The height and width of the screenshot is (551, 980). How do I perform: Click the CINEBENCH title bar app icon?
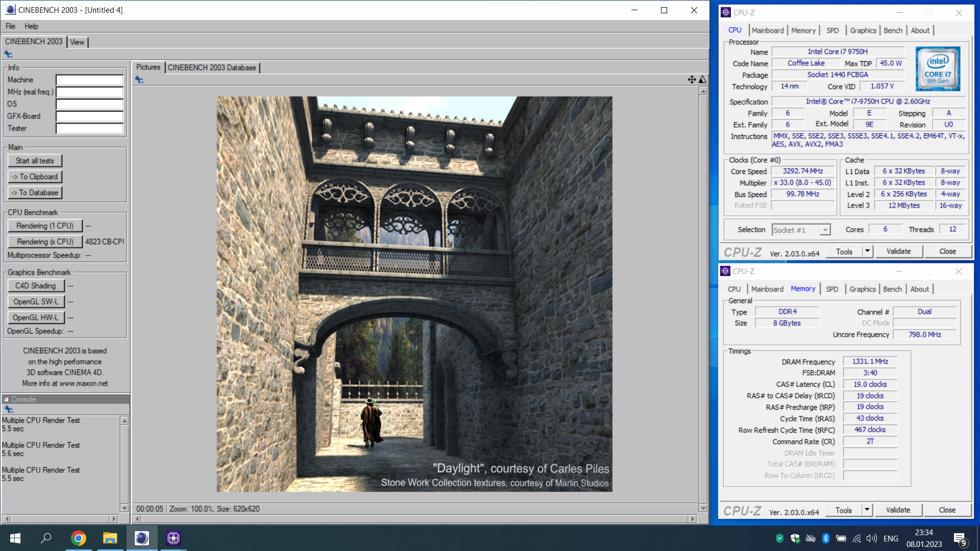11,10
